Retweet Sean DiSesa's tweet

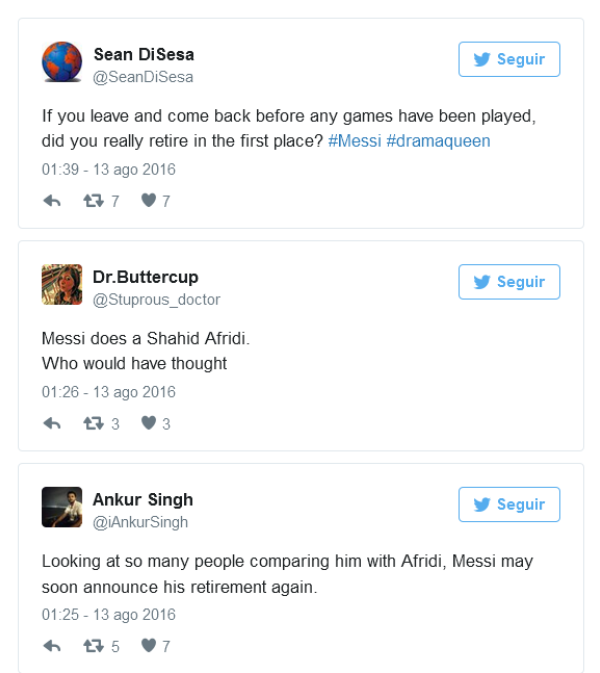click(x=94, y=200)
